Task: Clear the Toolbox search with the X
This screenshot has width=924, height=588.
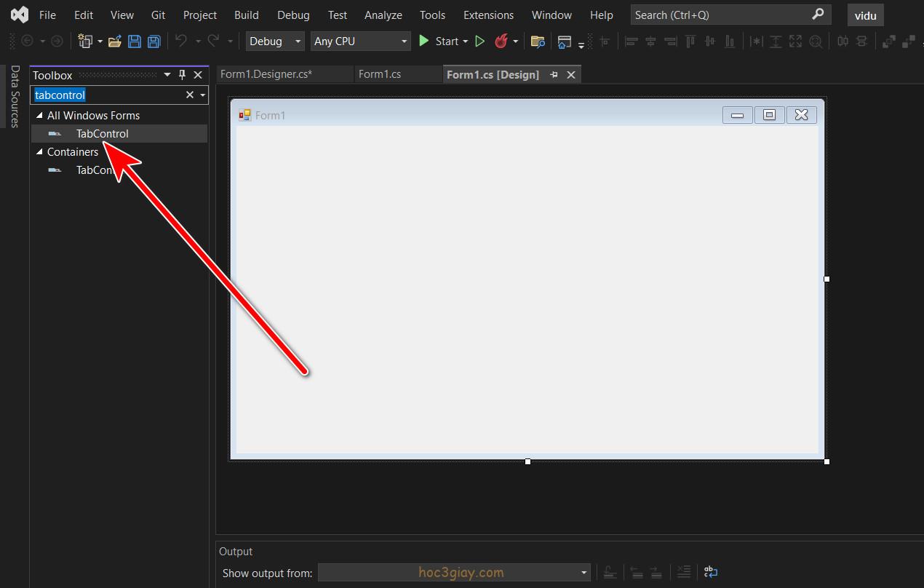Action: (x=190, y=95)
